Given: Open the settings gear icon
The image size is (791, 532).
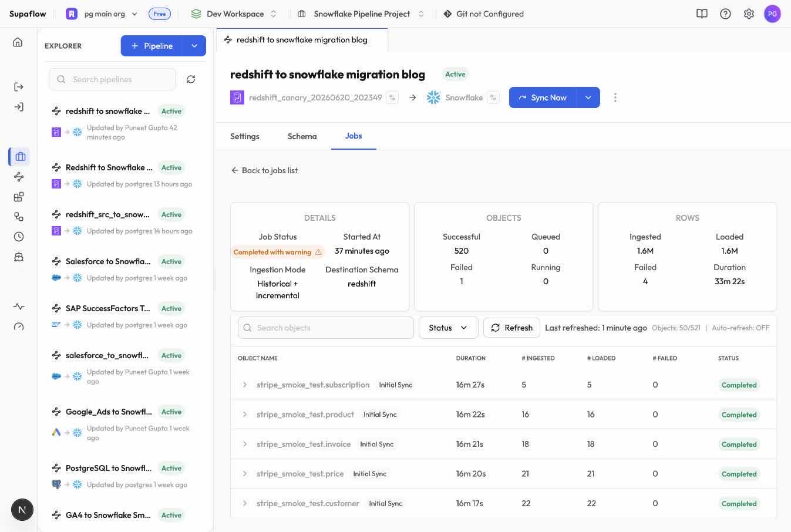Looking at the screenshot, I should click(x=749, y=14).
